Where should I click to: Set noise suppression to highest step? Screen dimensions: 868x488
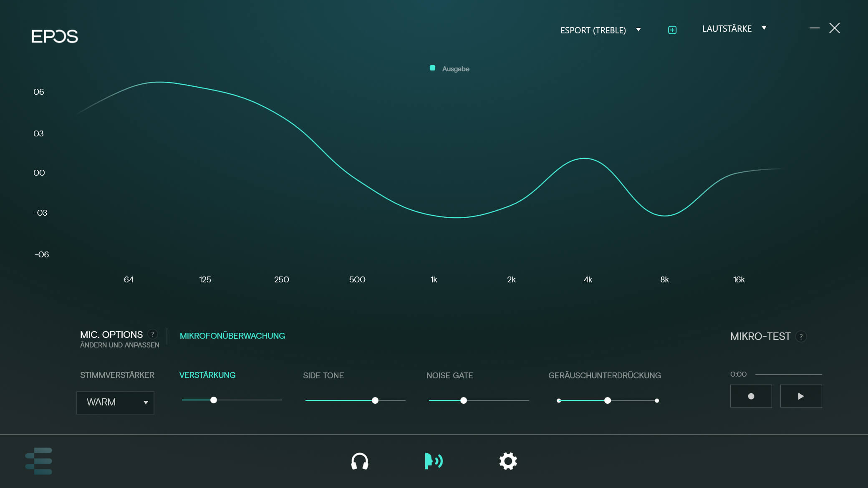click(x=657, y=400)
